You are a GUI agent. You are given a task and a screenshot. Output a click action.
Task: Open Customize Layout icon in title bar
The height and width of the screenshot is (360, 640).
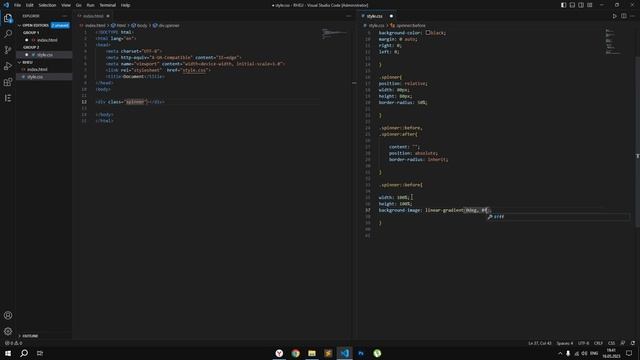tap(590, 5)
